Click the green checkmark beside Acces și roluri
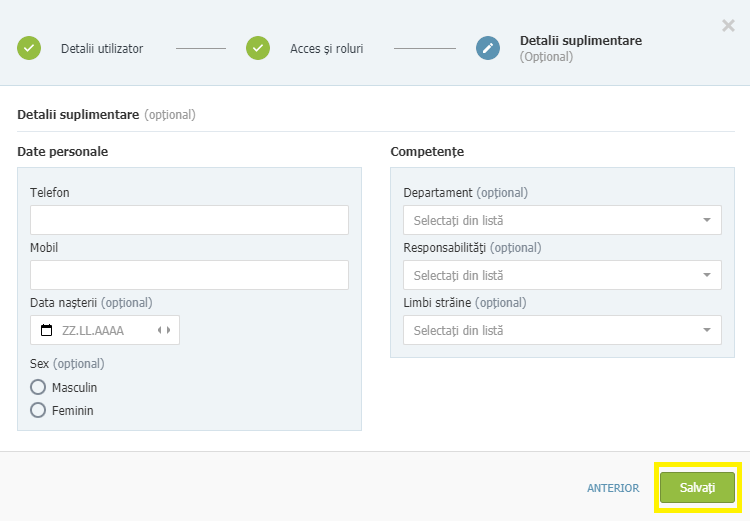 (x=258, y=48)
